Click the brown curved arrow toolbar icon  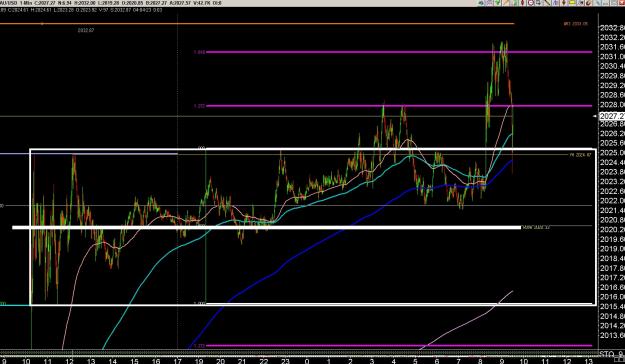[588, 3]
